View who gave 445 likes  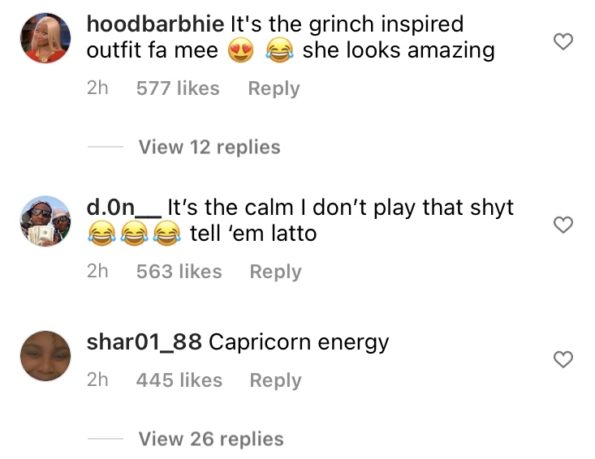click(x=179, y=380)
